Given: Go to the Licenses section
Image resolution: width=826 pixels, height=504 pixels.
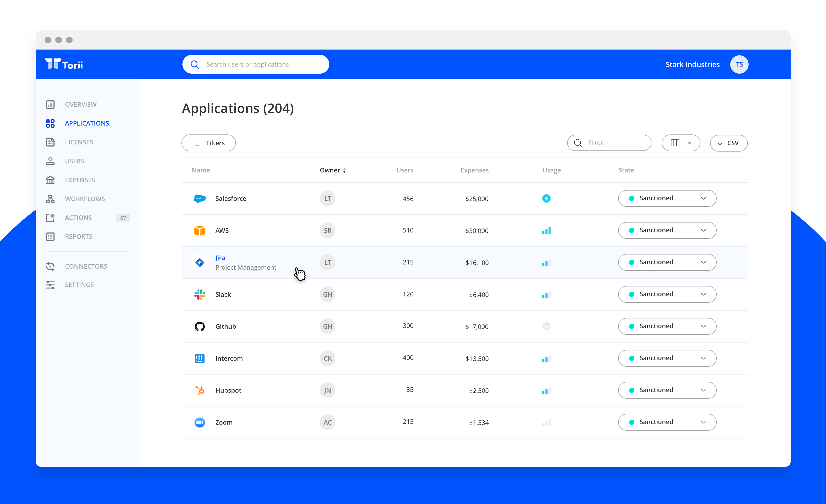Looking at the screenshot, I should pyautogui.click(x=79, y=142).
